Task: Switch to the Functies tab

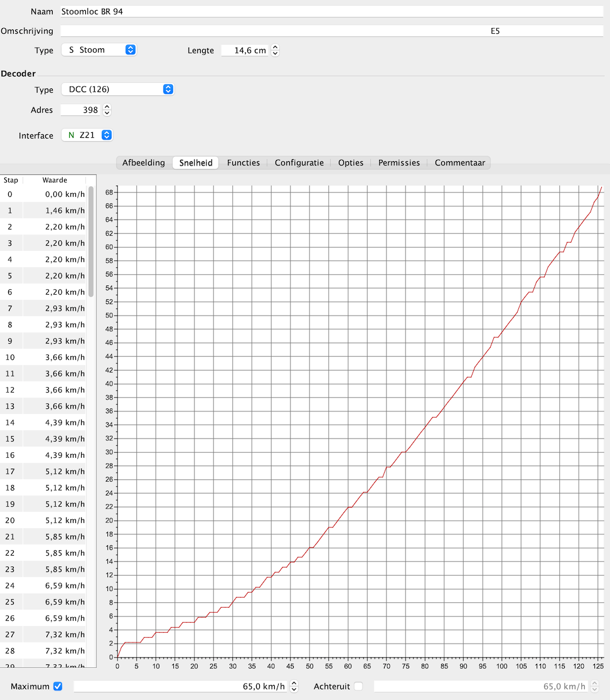Action: coord(243,163)
